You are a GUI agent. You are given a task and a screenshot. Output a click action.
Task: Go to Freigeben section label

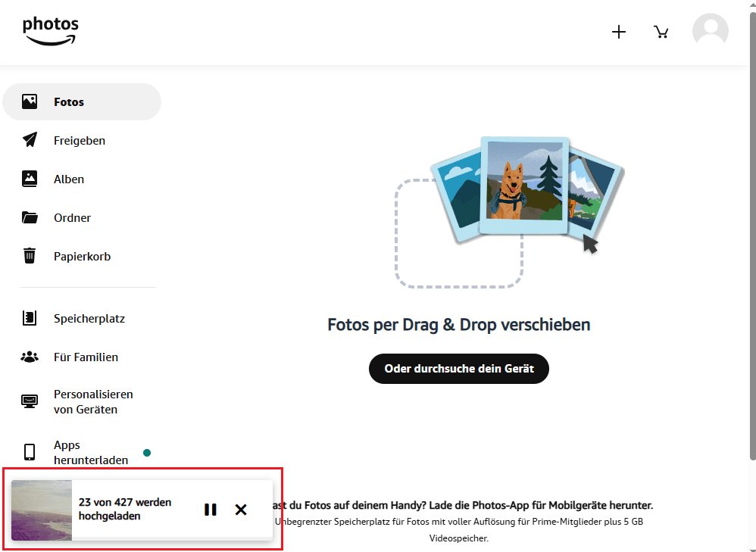click(x=80, y=141)
